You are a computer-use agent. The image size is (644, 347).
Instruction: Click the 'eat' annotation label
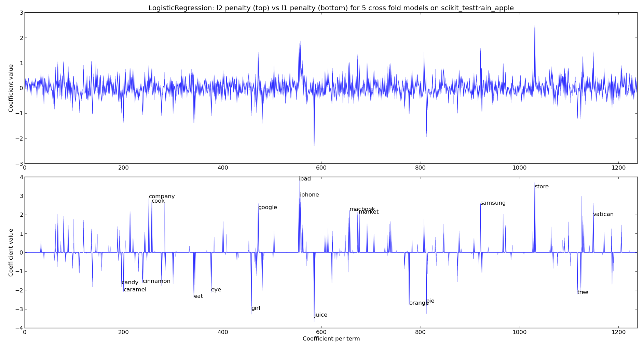(x=198, y=296)
